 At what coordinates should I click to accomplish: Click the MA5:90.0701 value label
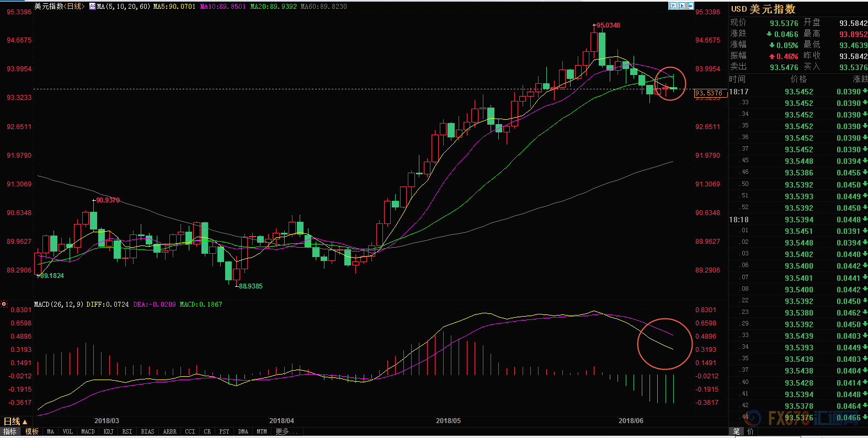click(174, 7)
